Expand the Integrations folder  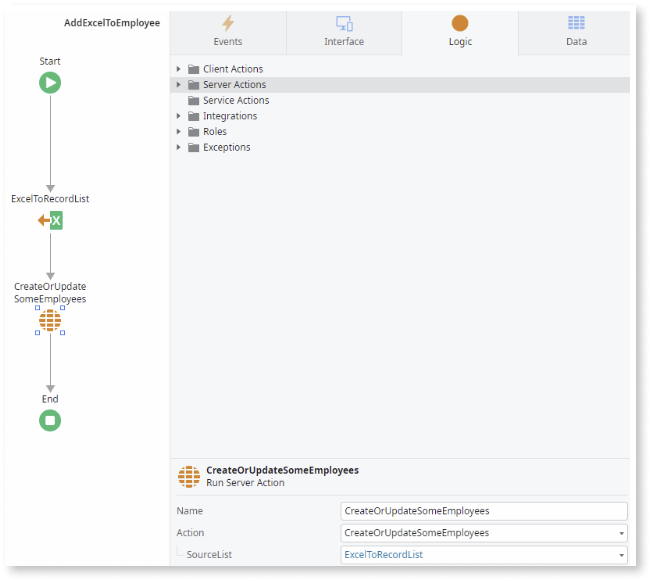(x=179, y=116)
